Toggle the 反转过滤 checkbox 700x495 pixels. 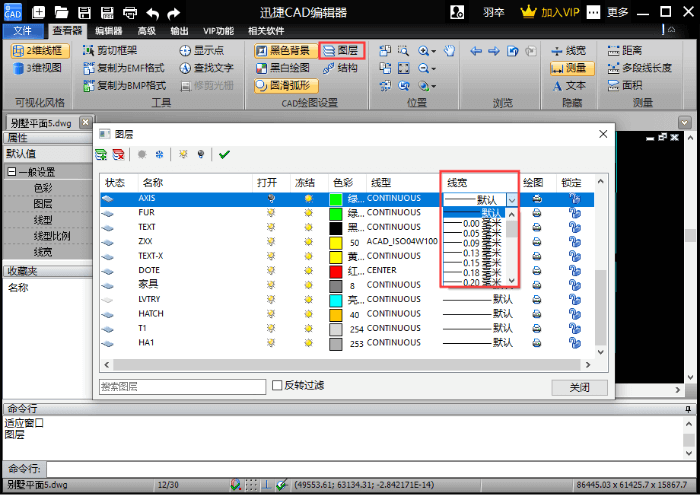(x=278, y=386)
